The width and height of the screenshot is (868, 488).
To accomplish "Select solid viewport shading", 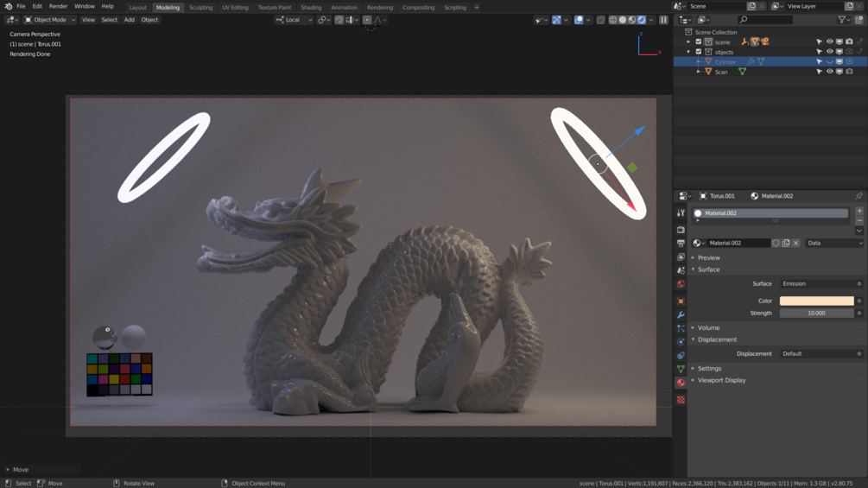I will tap(622, 20).
